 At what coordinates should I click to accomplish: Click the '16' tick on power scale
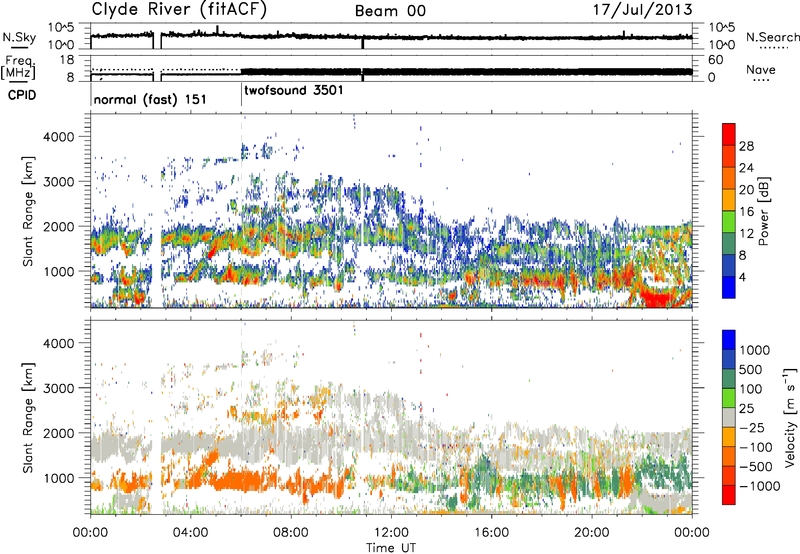746,212
